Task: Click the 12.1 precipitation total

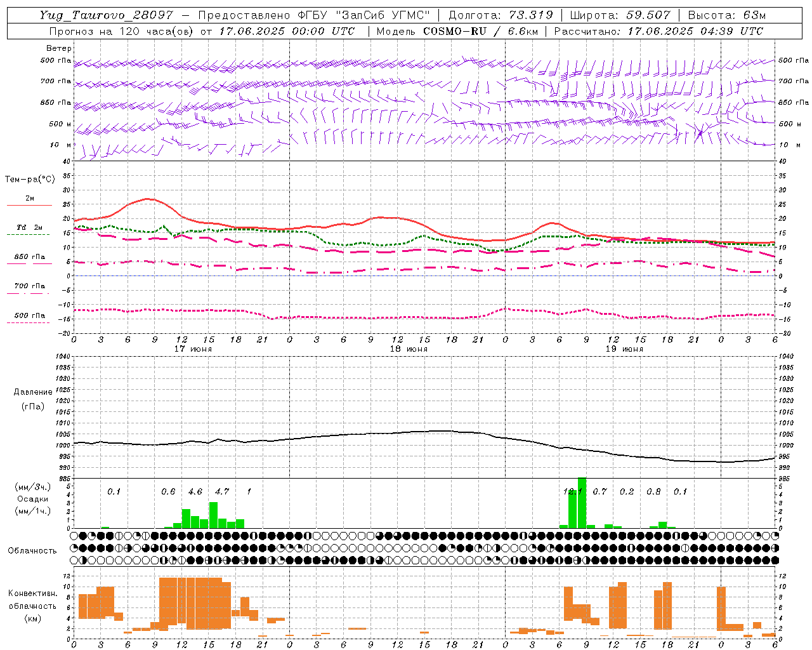Action: 572,492
